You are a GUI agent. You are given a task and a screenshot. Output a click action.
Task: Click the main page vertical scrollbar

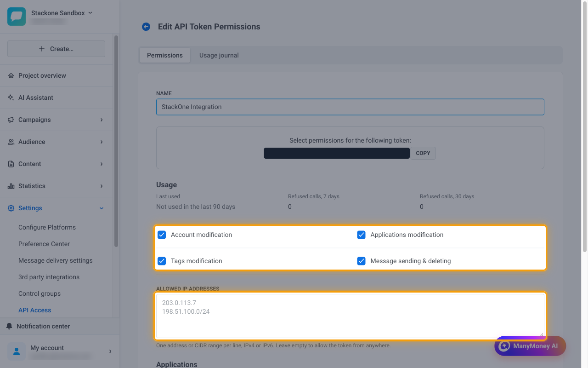pos(585,126)
